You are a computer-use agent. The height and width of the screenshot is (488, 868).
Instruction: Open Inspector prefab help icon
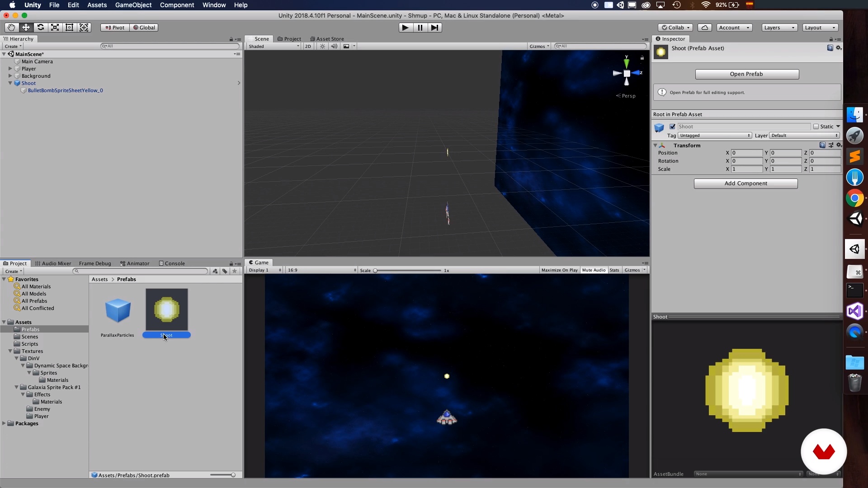[x=830, y=48]
